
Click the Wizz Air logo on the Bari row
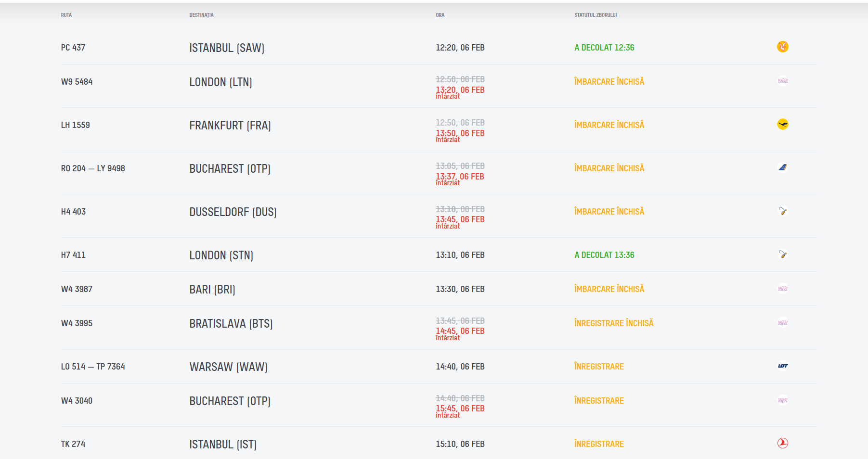pos(782,289)
